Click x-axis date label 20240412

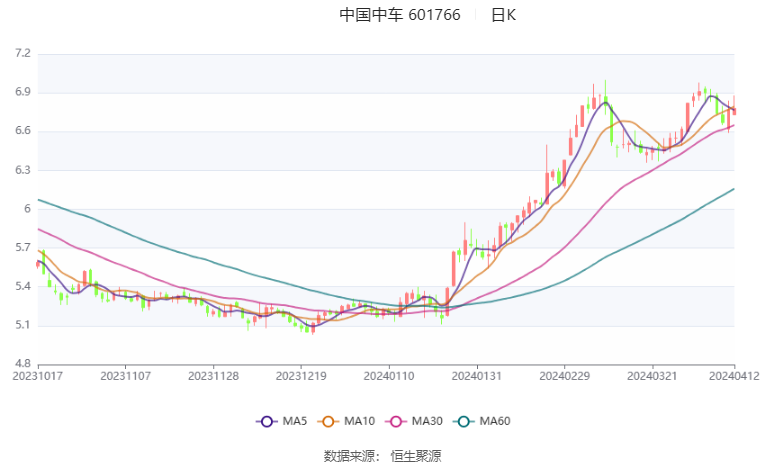tap(734, 376)
